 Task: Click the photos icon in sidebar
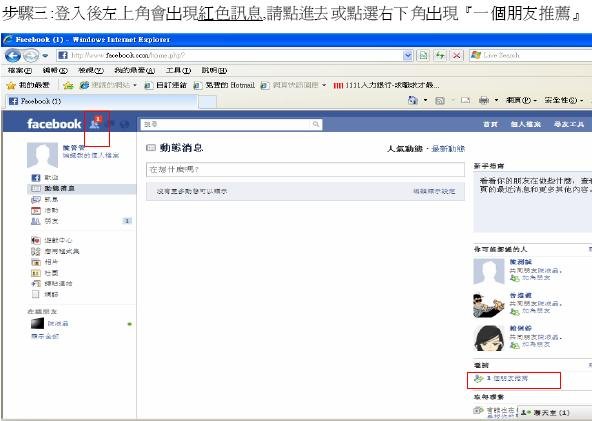tap(35, 262)
